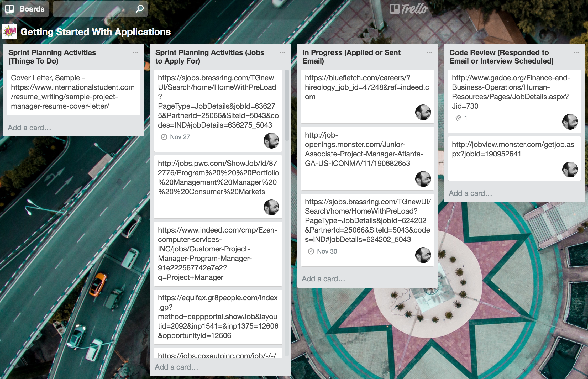Click attachment paperclip badge on gadoe card
588x379 pixels.
pyautogui.click(x=461, y=118)
